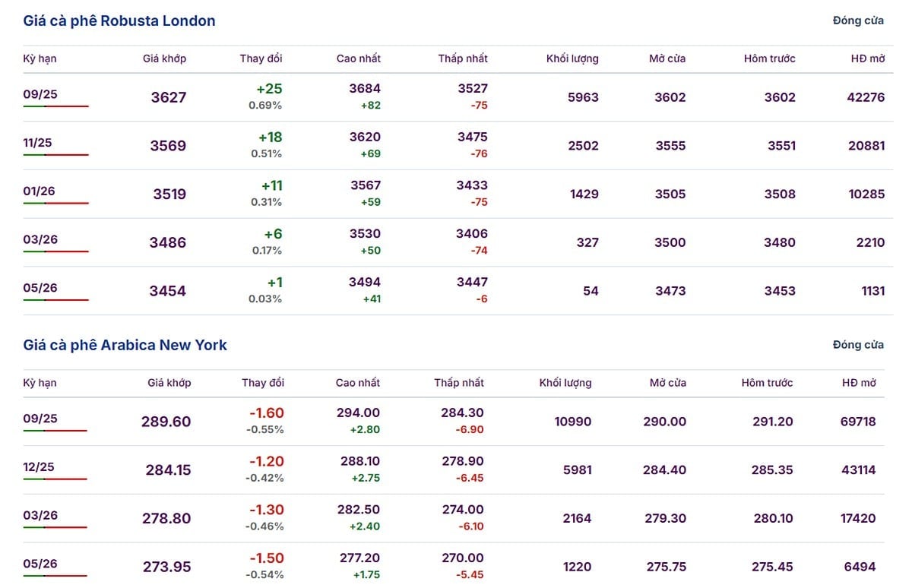
Task: Open the Robusta London 01/26 contract link
Action: click(40, 191)
